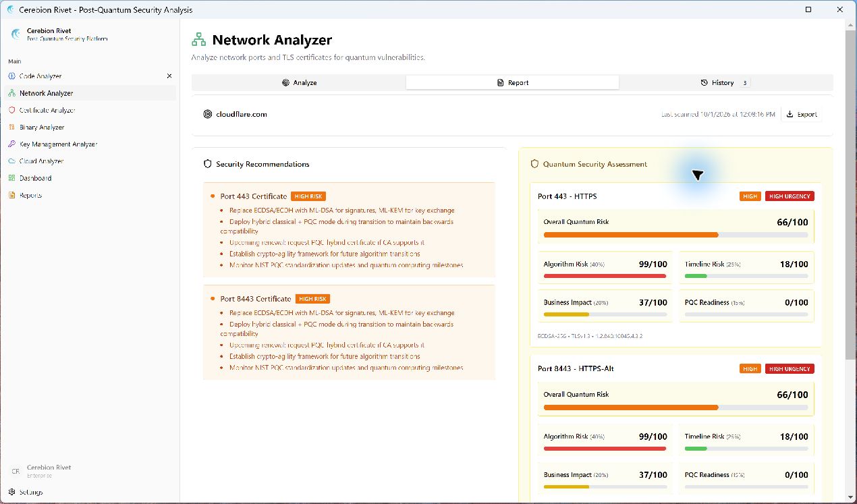The height and width of the screenshot is (504, 857).
Task: Click the Certificate Analyzer shield icon
Action: [11, 110]
